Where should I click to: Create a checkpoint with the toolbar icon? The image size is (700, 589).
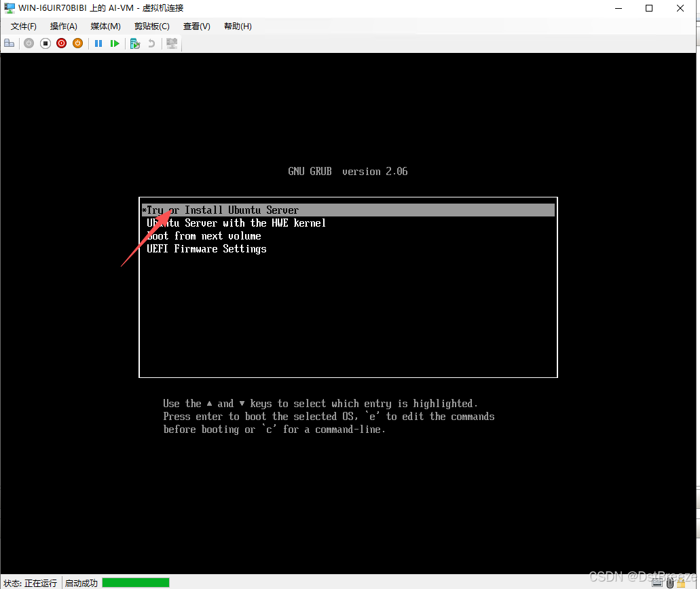pyautogui.click(x=135, y=43)
